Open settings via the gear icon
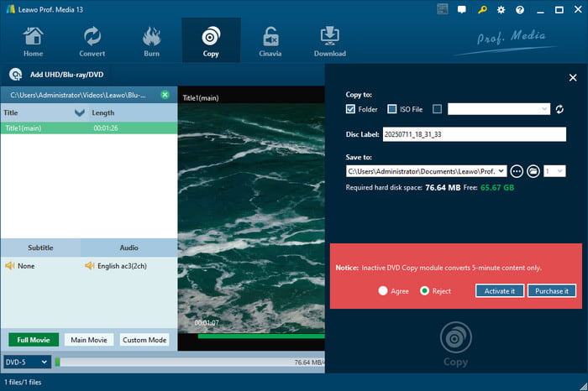The height and width of the screenshot is (391, 588). click(501, 9)
